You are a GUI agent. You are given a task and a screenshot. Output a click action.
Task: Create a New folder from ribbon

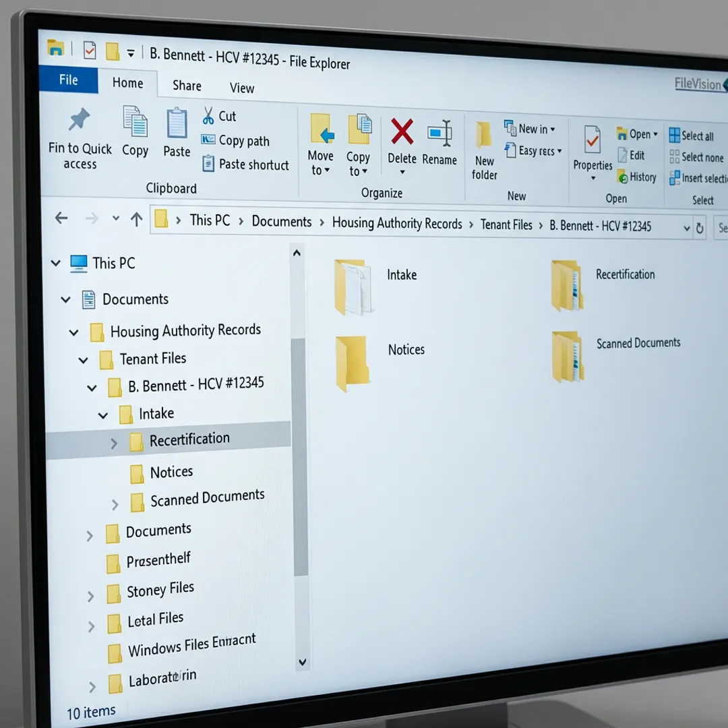[x=484, y=150]
